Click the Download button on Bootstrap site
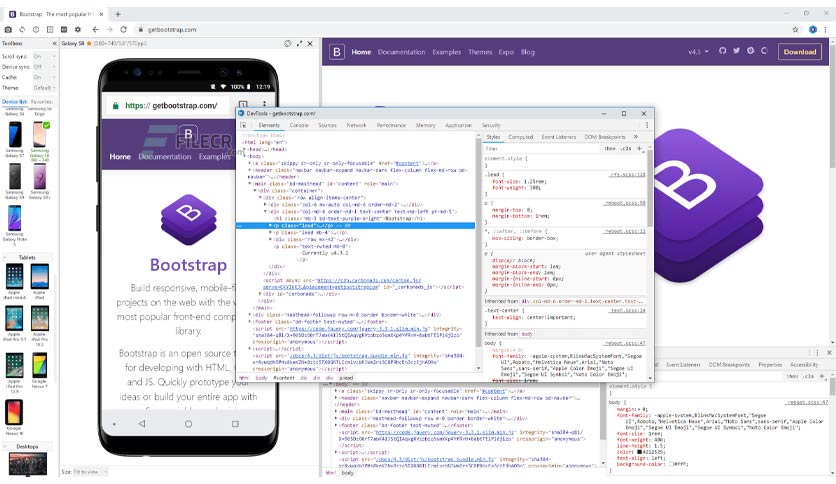Image resolution: width=836 pixels, height=484 pixels. (800, 52)
